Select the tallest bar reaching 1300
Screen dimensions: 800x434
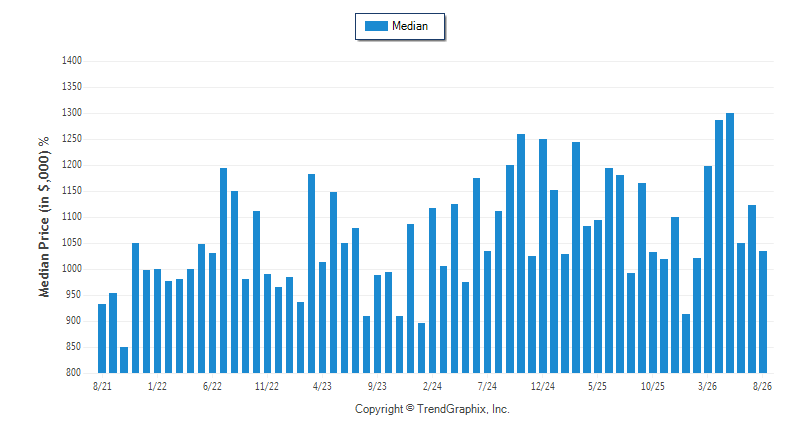tap(730, 243)
